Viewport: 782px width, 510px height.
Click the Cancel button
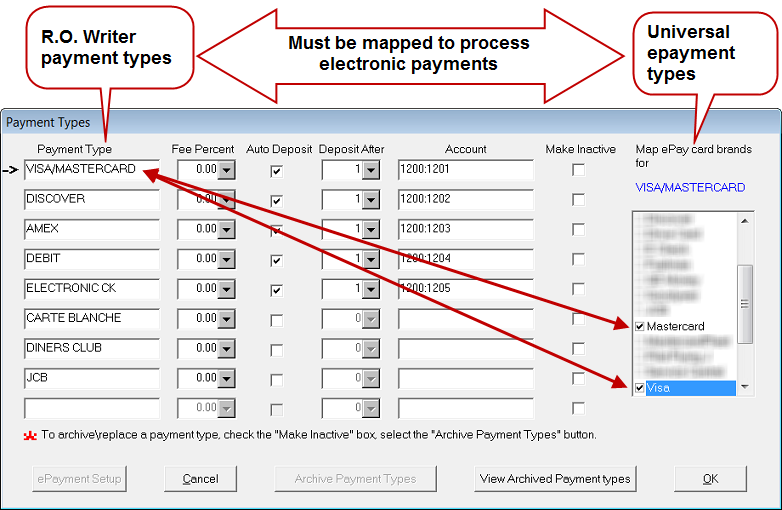(x=201, y=479)
